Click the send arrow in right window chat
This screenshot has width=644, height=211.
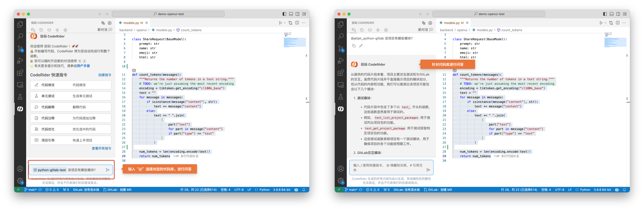[428, 170]
